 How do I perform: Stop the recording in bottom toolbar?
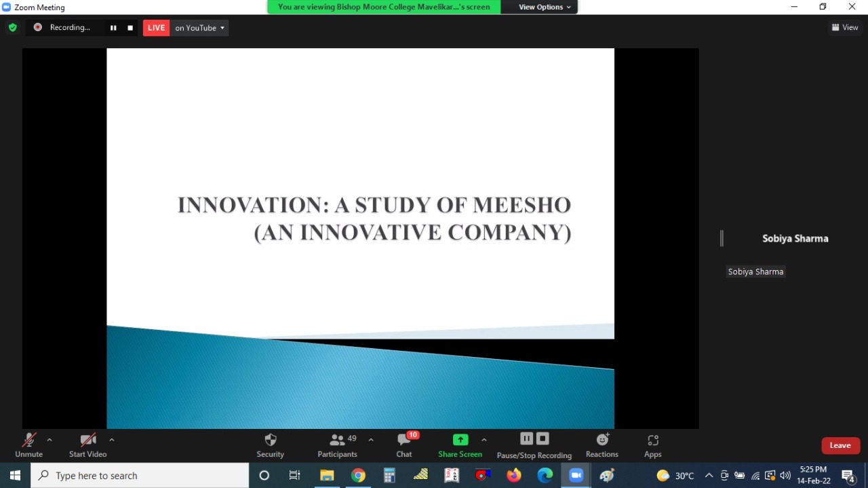point(542,438)
